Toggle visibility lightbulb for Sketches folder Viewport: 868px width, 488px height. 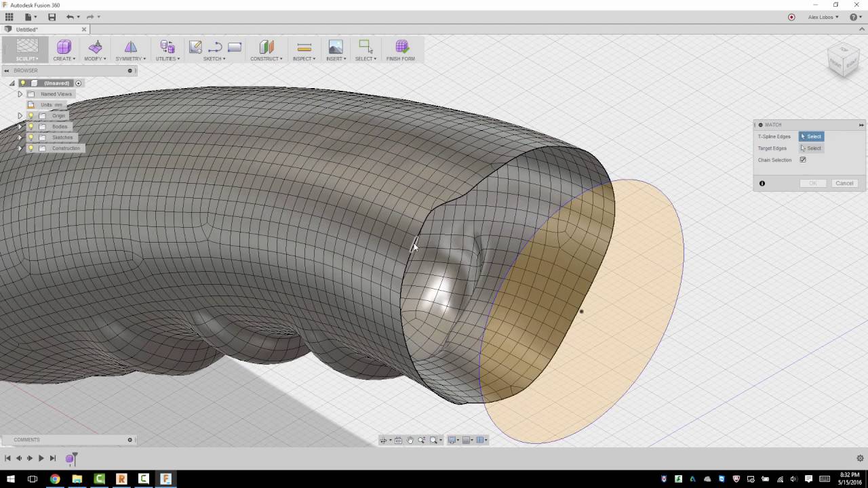coord(31,138)
